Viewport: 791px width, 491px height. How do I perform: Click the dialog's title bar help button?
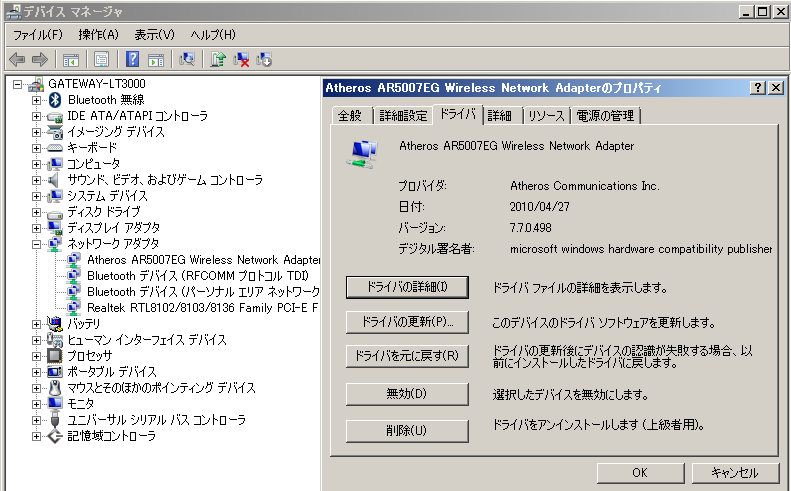click(x=758, y=88)
